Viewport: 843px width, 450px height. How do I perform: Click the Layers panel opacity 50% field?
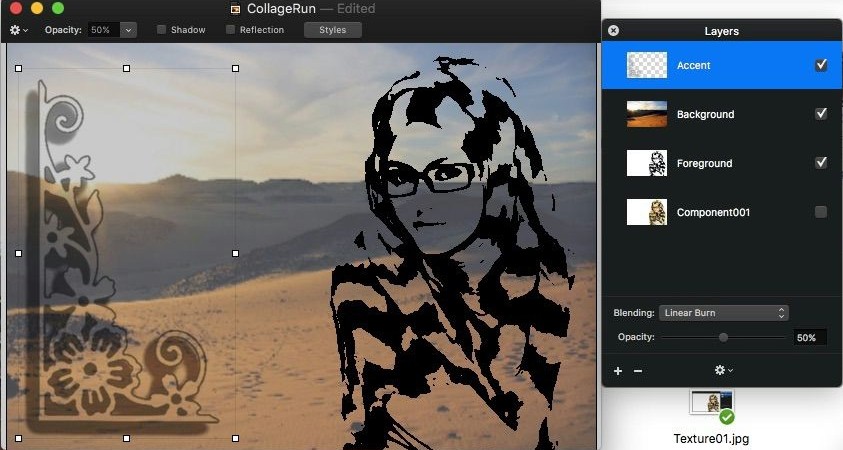coord(810,337)
